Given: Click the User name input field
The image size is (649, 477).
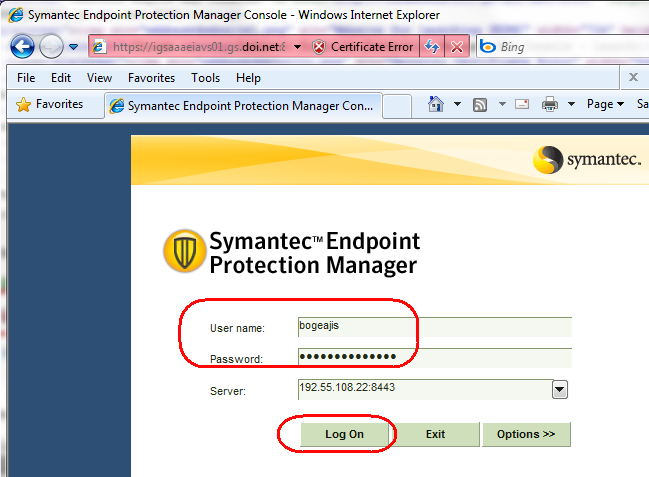Looking at the screenshot, I should point(435,327).
